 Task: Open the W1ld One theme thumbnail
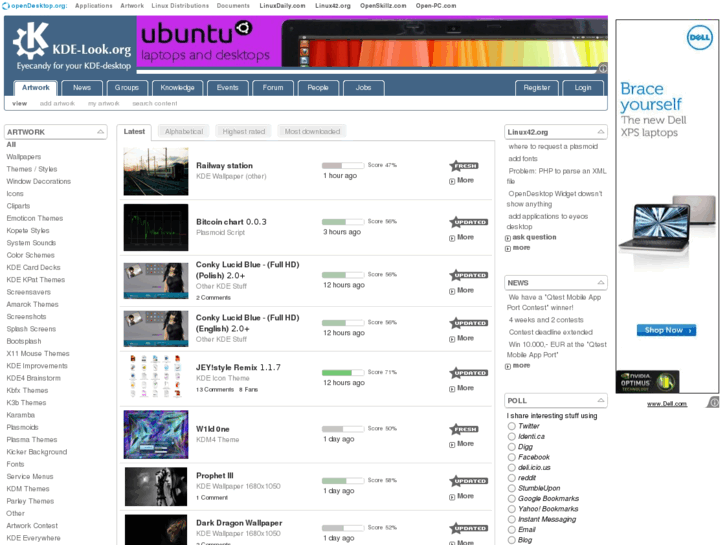(156, 435)
